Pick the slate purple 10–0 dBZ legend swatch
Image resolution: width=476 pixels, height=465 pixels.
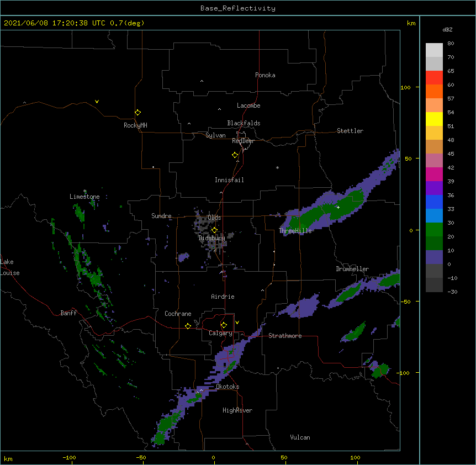434,257
